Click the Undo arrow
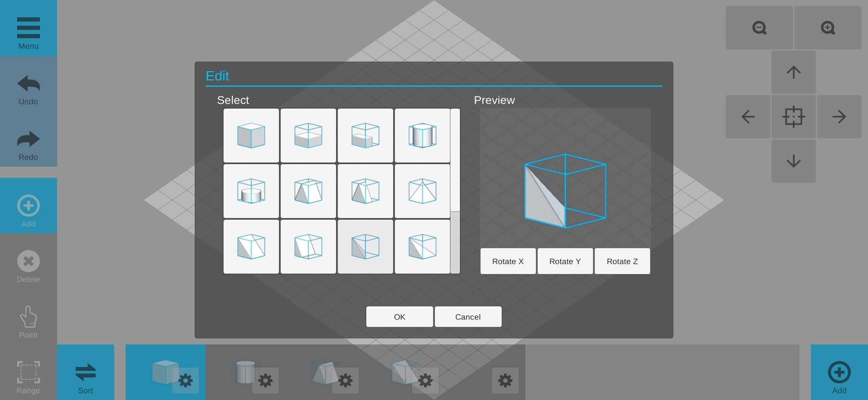The image size is (868, 400). [x=28, y=84]
